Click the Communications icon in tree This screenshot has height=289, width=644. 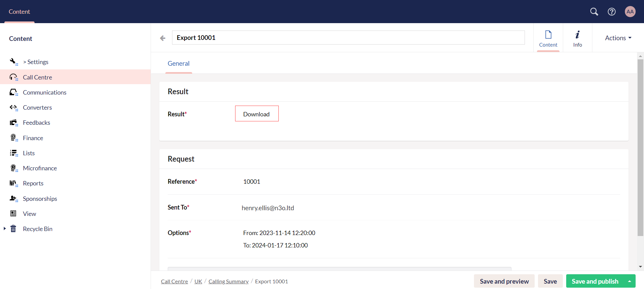(13, 92)
